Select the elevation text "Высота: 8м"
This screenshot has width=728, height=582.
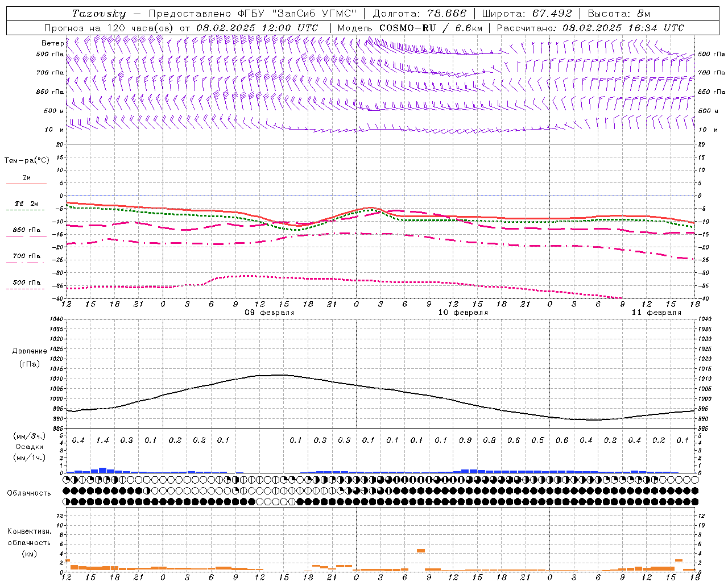(x=619, y=14)
